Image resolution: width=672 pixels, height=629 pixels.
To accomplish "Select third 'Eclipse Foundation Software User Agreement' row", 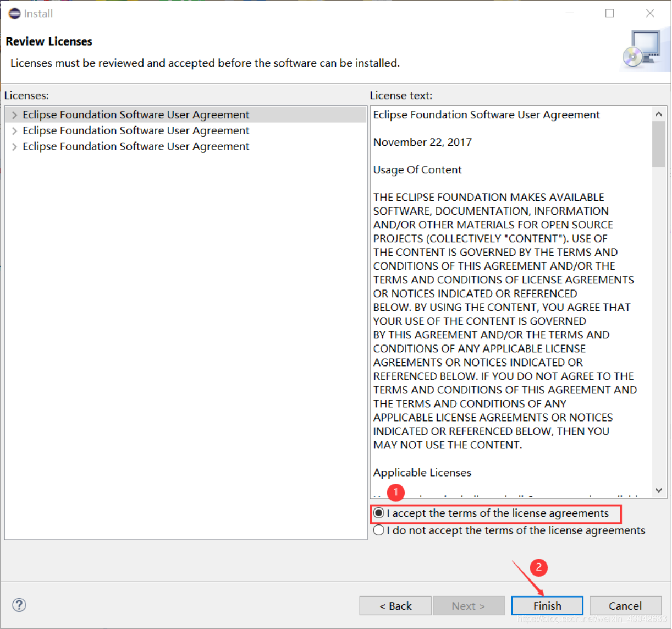I will point(186,146).
